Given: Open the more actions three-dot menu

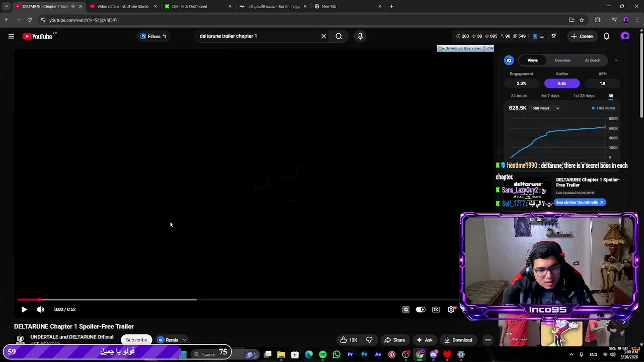Looking at the screenshot, I should [488, 340].
